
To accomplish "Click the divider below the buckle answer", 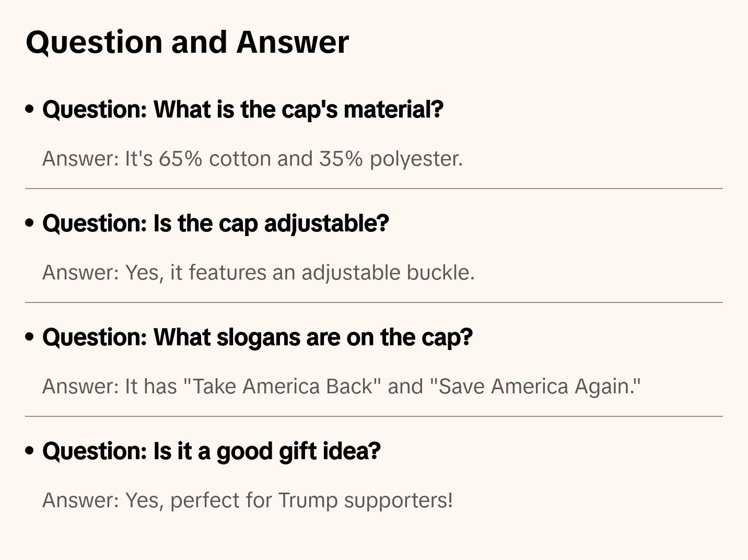I will pyautogui.click(x=373, y=302).
